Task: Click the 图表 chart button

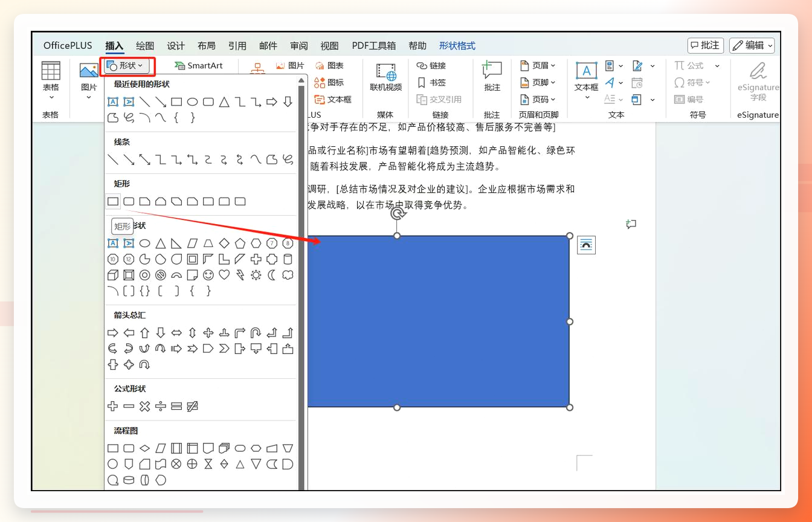Action: tap(329, 65)
